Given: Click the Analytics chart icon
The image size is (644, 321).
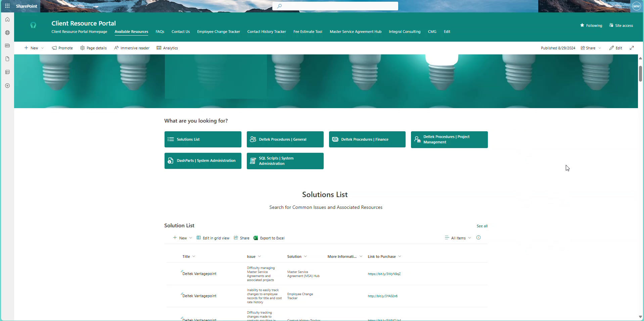Looking at the screenshot, I should [159, 48].
